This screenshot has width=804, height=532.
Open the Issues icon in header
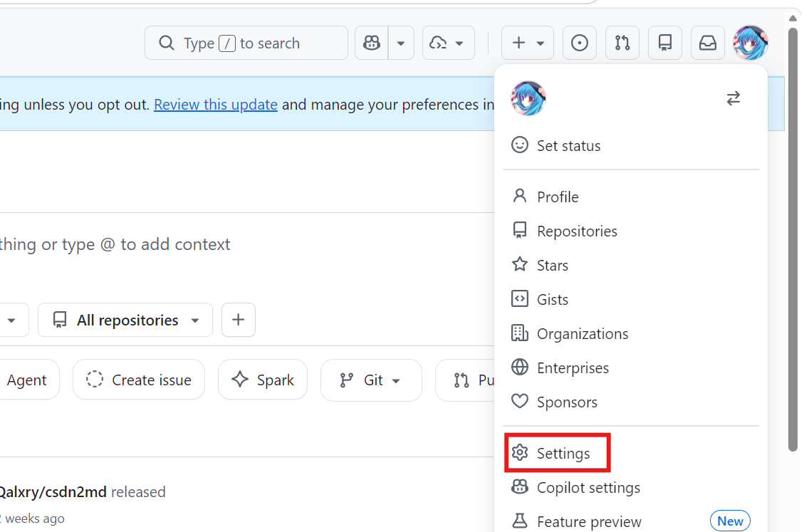tap(580, 43)
